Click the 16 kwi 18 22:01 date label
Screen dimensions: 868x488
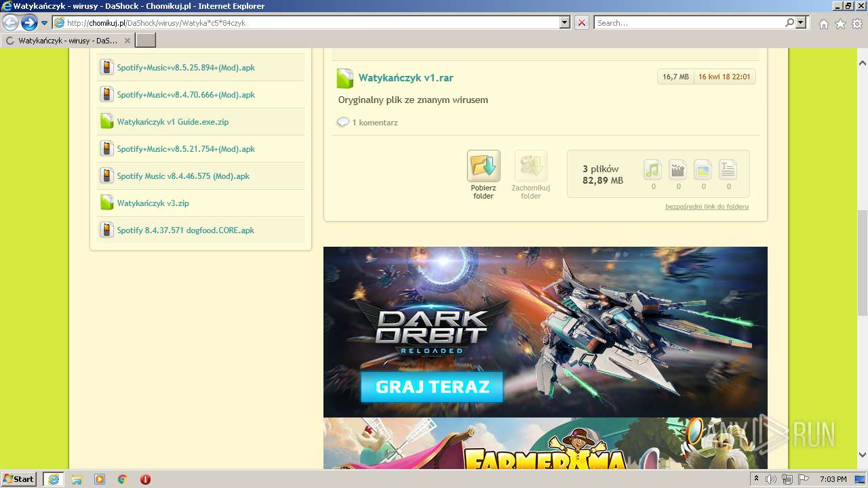(724, 77)
